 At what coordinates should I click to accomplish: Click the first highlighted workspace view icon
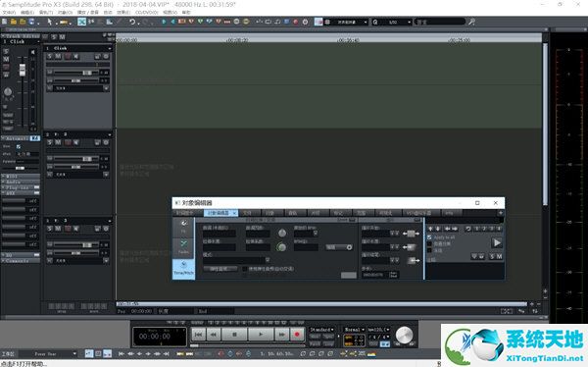point(89,354)
